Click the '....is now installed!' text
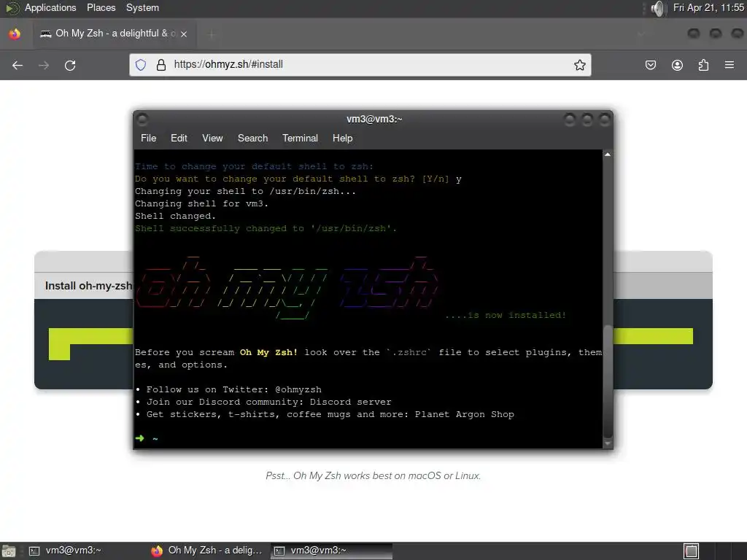Screen dimensions: 747x560 point(506,315)
